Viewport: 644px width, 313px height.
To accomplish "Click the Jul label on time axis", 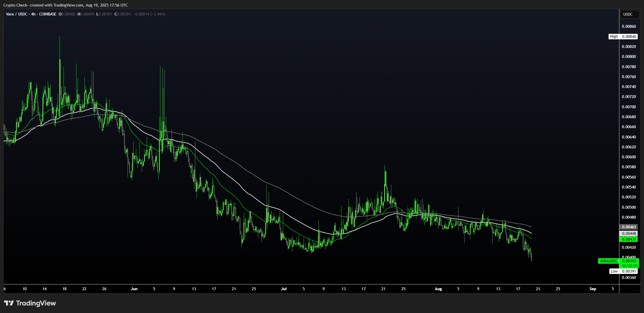I will click(x=284, y=289).
